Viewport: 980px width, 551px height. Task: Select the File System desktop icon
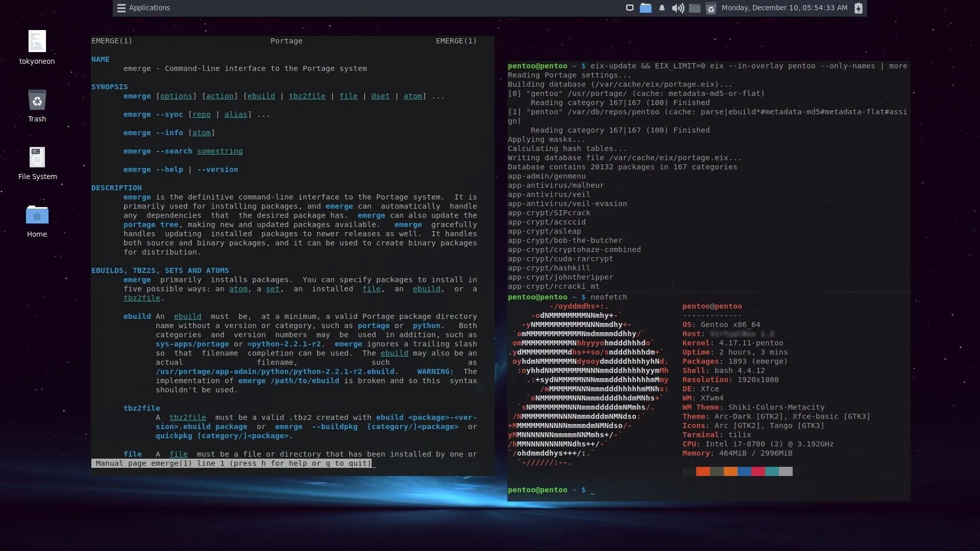coord(37,163)
